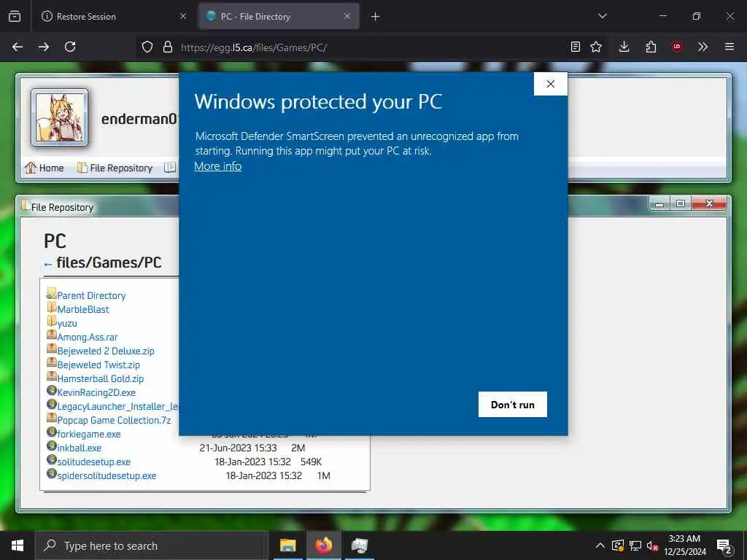Close the File Repository web panel
Screen dimensions: 747x560
[x=709, y=204]
